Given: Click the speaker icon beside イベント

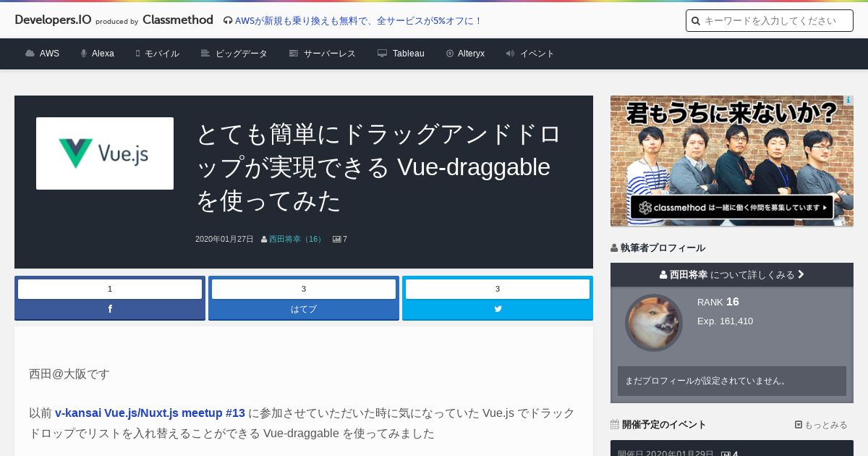Looking at the screenshot, I should tap(511, 54).
